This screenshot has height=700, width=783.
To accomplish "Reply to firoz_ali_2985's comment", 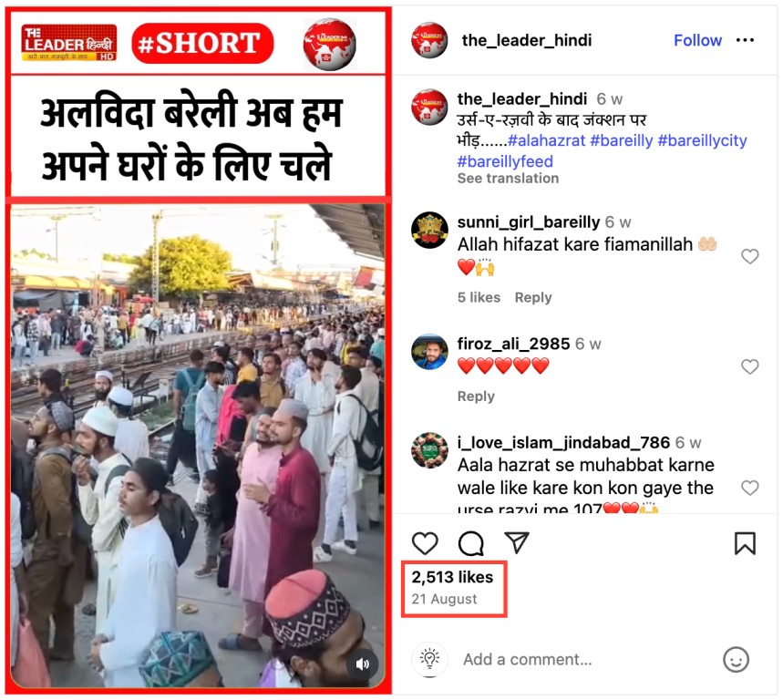I will coord(476,396).
